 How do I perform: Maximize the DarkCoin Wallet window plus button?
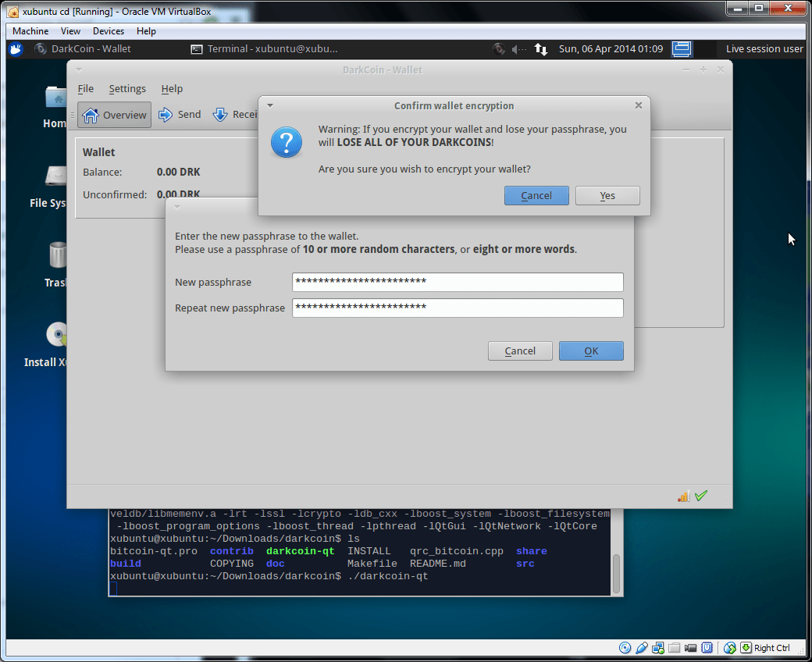point(703,69)
